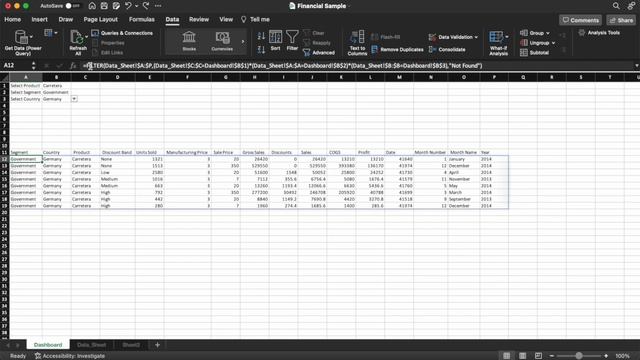640x360 pixels.
Task: Click zoom in plus button
Action: 606,356
